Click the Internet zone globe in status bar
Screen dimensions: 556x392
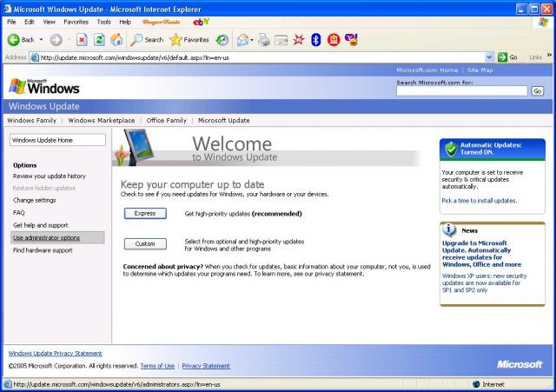tap(476, 384)
